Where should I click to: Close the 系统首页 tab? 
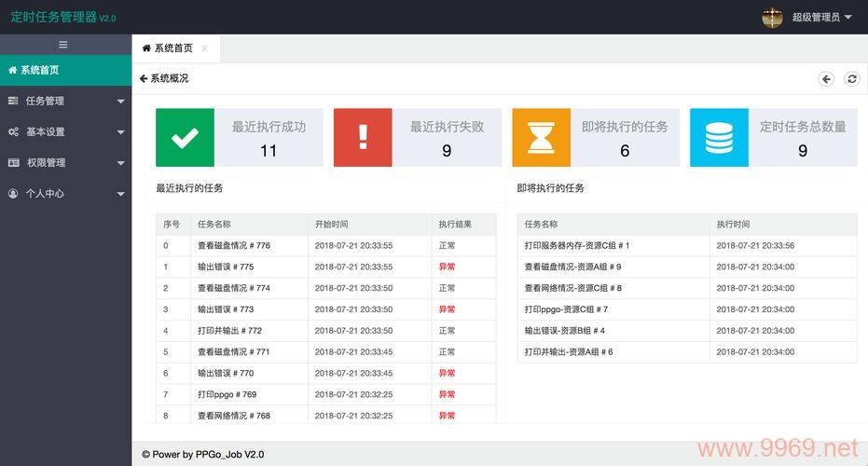tap(205, 48)
